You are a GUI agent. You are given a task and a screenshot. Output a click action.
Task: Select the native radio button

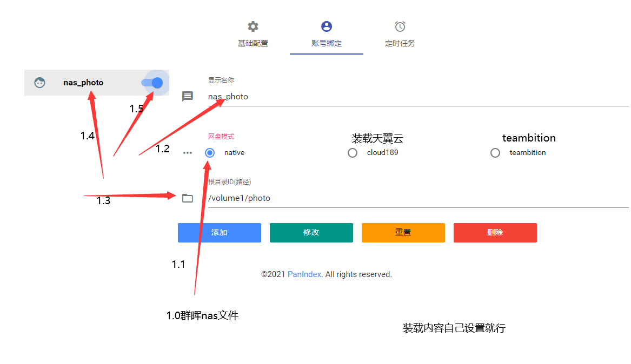pos(210,153)
